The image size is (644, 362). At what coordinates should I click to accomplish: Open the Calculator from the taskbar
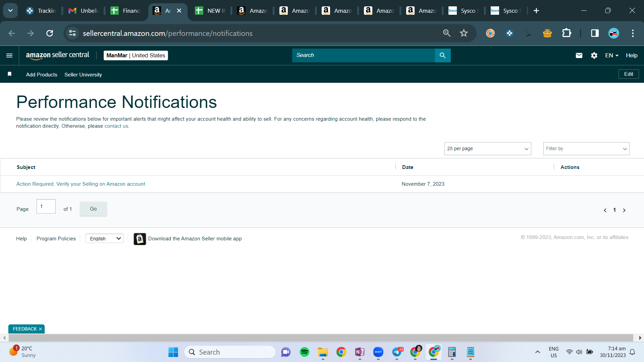click(452, 352)
